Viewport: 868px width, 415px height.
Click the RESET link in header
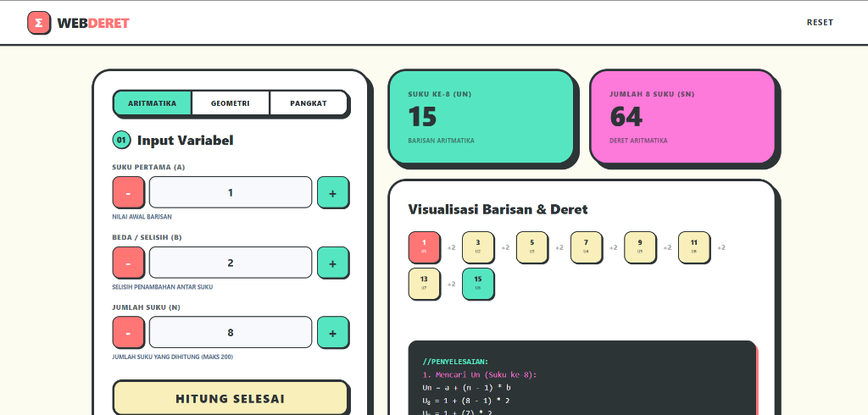[820, 22]
